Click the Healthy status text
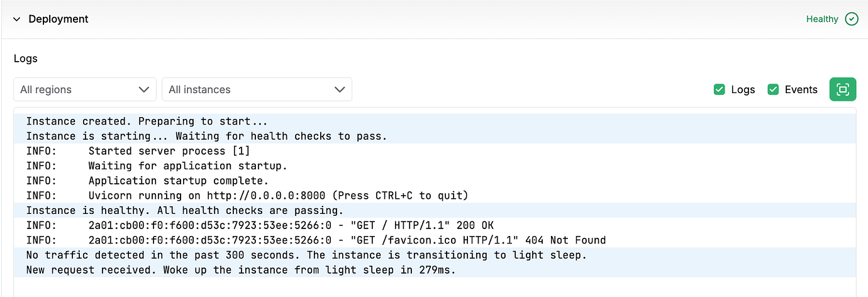The width and height of the screenshot is (868, 297). point(821,19)
